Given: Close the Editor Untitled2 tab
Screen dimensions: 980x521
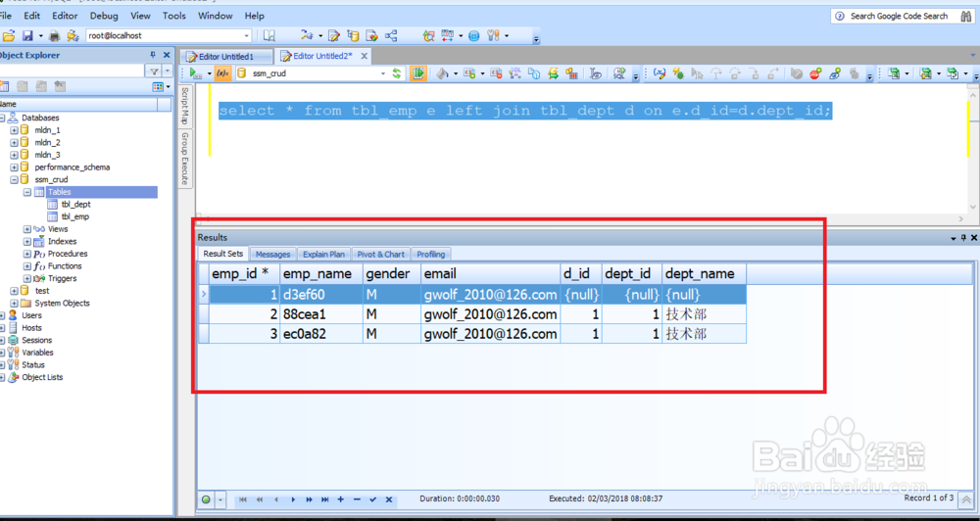Looking at the screenshot, I should (x=364, y=56).
